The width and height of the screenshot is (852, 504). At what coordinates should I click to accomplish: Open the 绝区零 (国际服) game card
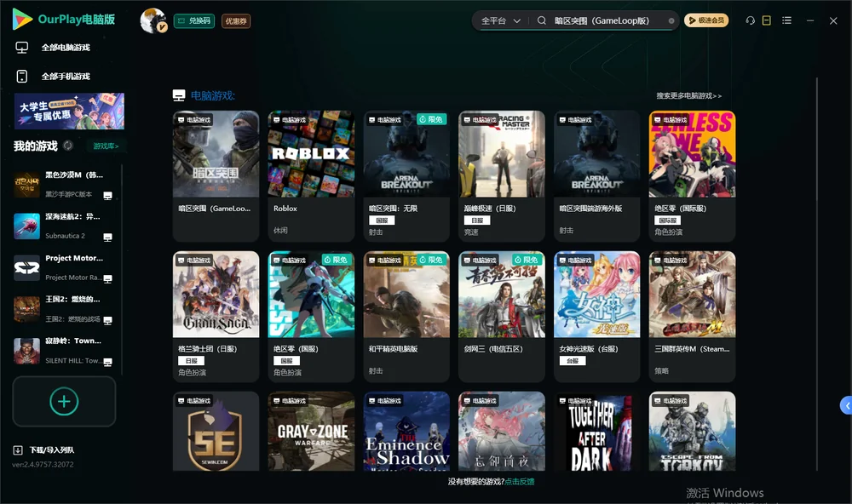coord(692,175)
